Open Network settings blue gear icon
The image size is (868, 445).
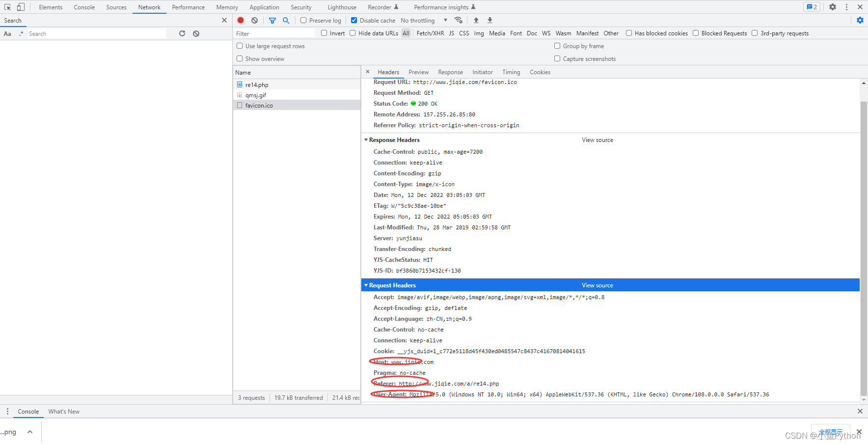860,20
